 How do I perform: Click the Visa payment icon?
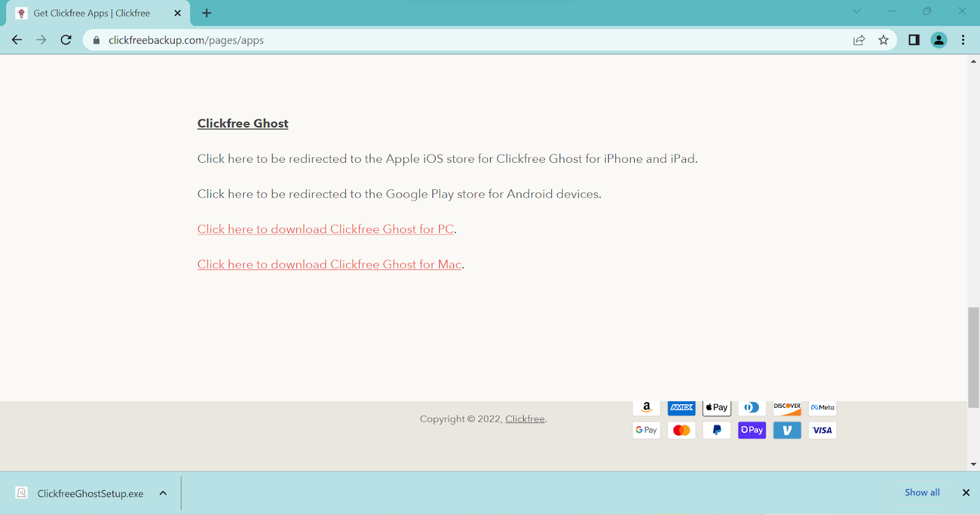[822, 430]
